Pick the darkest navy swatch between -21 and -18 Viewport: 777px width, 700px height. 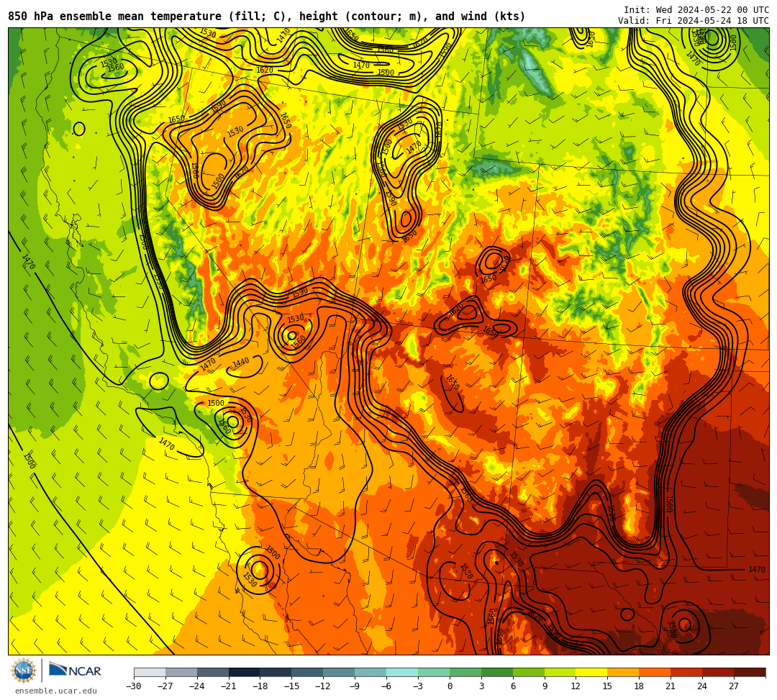tap(245, 672)
